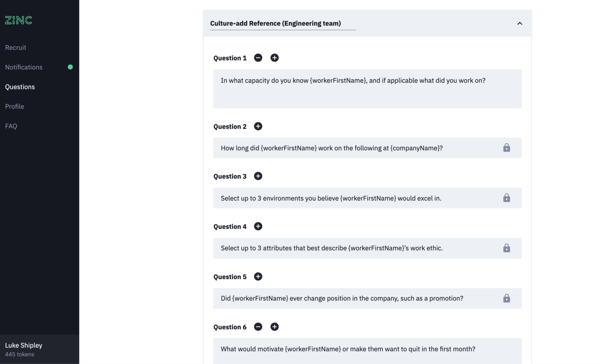
Task: Click the ZINC logo
Action: pyautogui.click(x=19, y=20)
